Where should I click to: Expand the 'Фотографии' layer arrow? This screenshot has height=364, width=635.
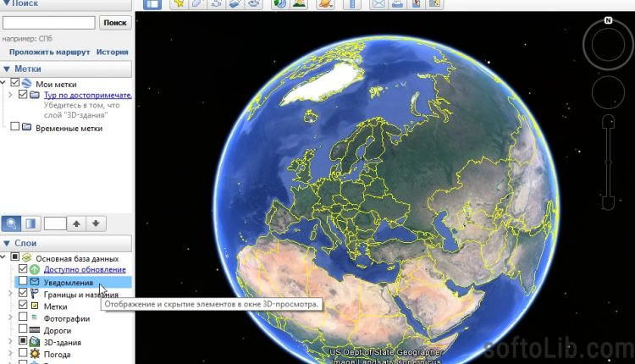pyautogui.click(x=10, y=317)
